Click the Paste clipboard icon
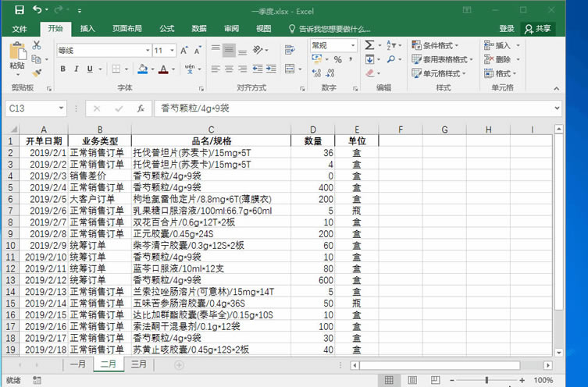 [17, 51]
